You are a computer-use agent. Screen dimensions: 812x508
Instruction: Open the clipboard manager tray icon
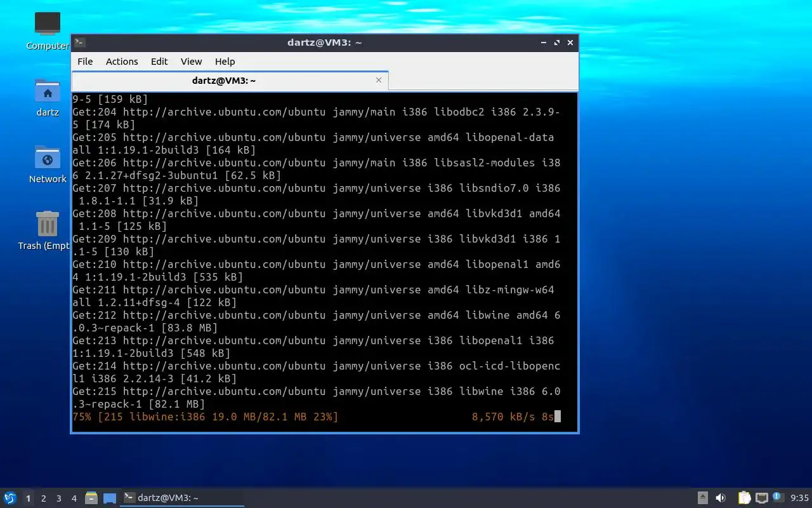(x=744, y=498)
